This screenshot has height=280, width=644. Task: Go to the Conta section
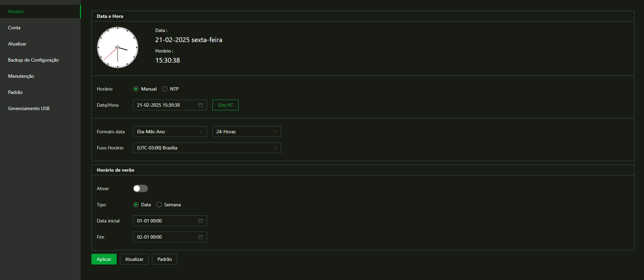coord(40,28)
